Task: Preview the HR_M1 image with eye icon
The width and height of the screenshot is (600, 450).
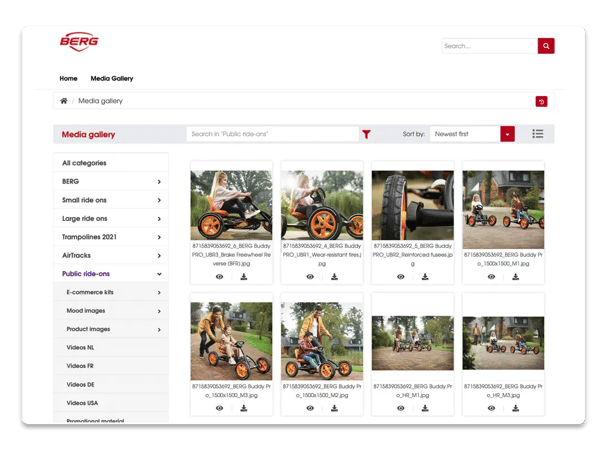Action: (x=401, y=408)
